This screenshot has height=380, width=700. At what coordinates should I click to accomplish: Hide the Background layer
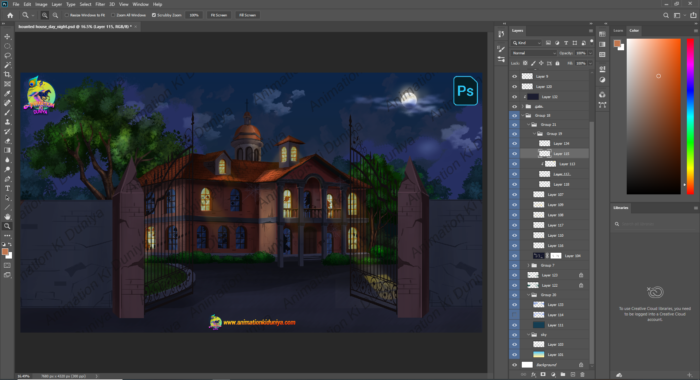[514, 365]
